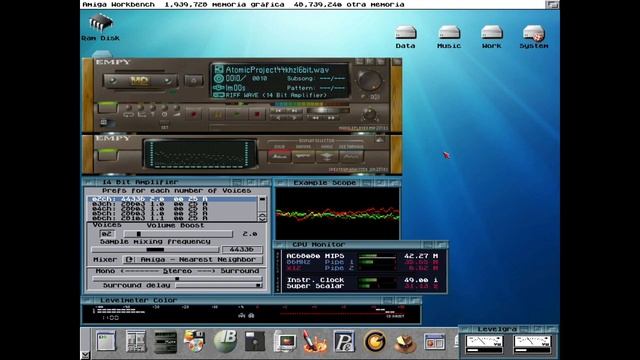
Task: Click the right VU meter in Levelgra window
Action: (532, 344)
